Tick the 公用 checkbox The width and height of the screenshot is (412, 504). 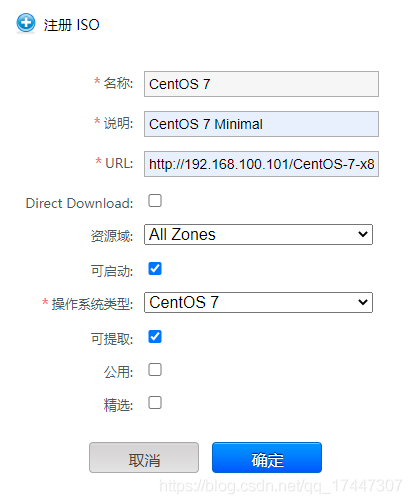tap(155, 370)
